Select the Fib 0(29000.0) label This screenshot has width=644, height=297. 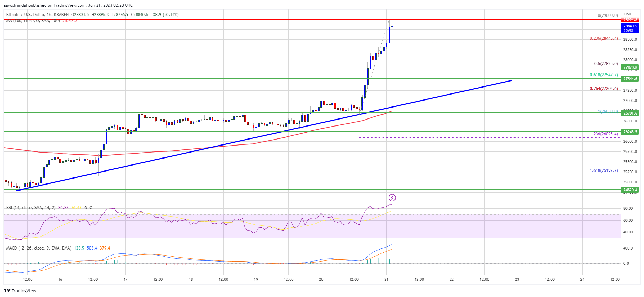pyautogui.click(x=608, y=15)
